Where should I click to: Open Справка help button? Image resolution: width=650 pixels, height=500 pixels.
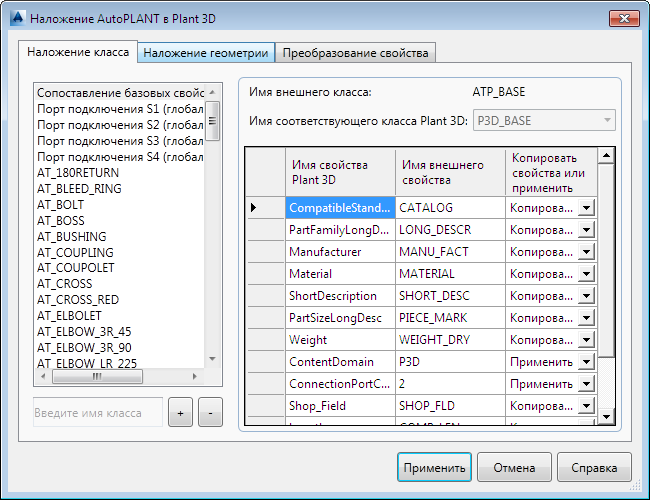click(x=594, y=467)
